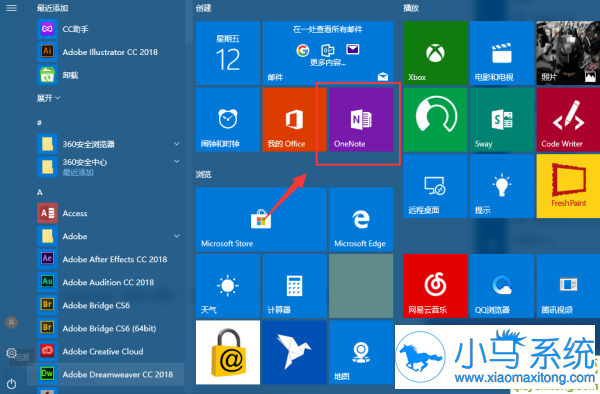Click the 浏览 group title
The width and height of the screenshot is (600, 394).
point(204,174)
